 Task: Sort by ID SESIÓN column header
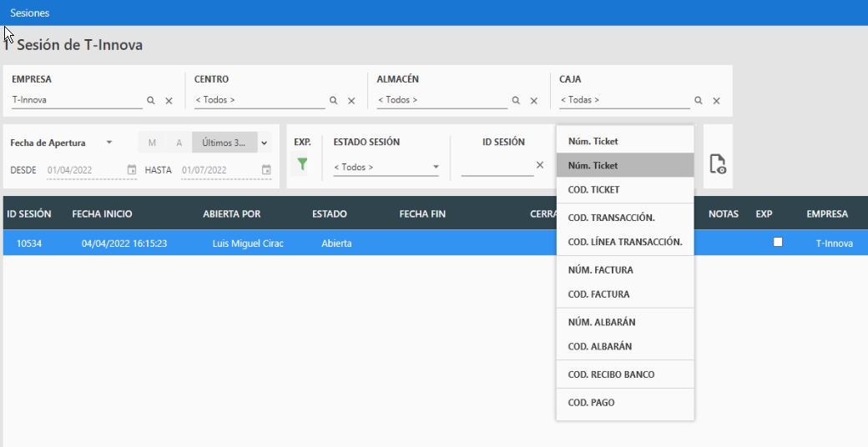click(29, 213)
